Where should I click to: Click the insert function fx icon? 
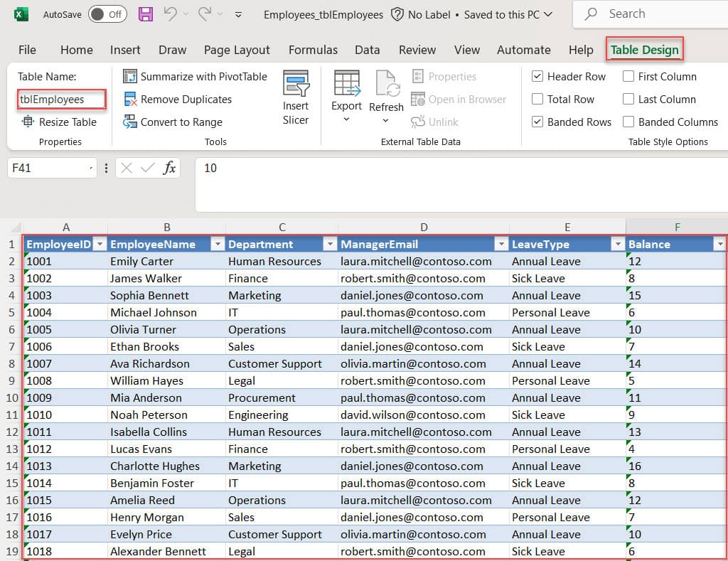(x=169, y=168)
